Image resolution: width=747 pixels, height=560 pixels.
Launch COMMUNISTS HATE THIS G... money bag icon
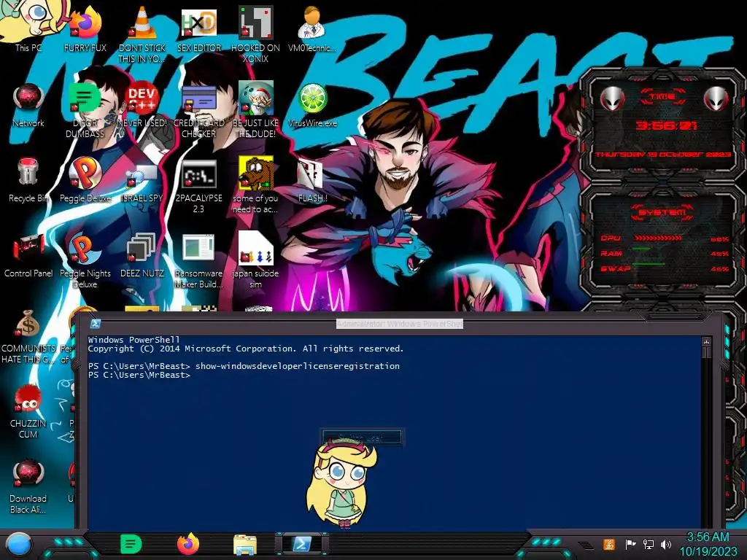click(28, 336)
